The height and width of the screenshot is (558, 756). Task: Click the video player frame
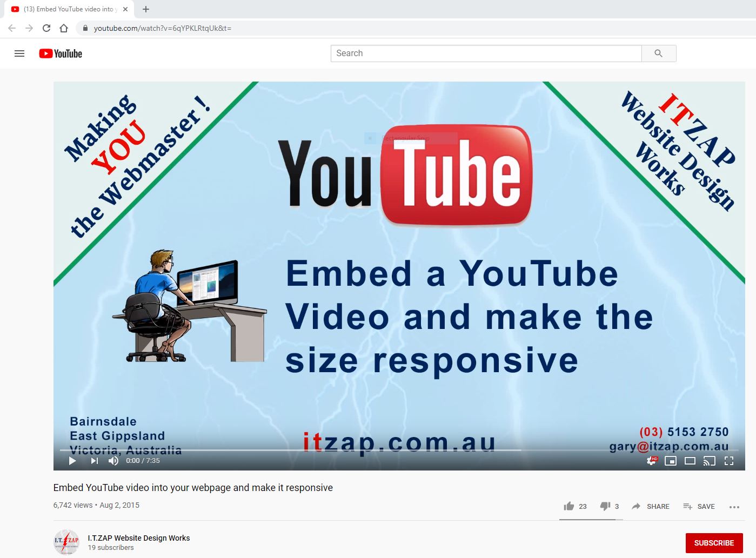click(399, 275)
